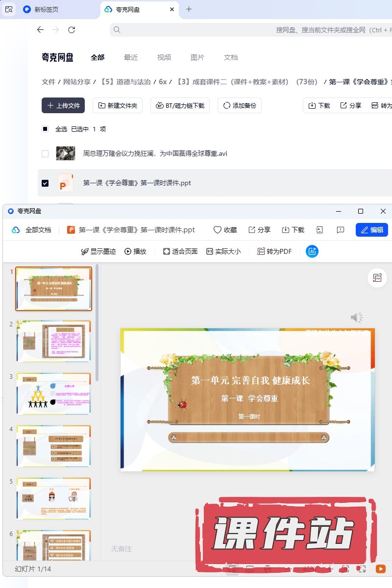Click 适合页面 fit page button

click(x=180, y=251)
